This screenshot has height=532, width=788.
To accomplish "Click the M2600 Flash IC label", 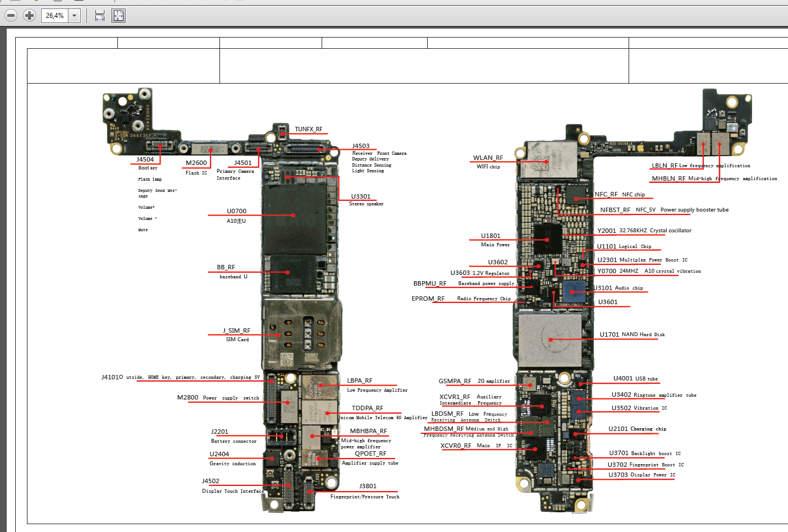I will (x=196, y=163).
